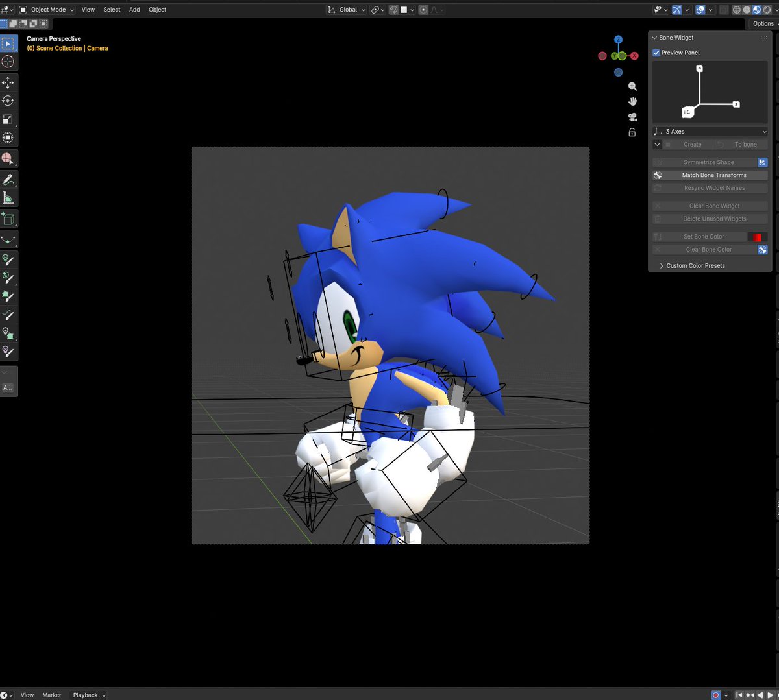Select the Rotate tool
Screen dimensions: 779x700
tap(8, 101)
